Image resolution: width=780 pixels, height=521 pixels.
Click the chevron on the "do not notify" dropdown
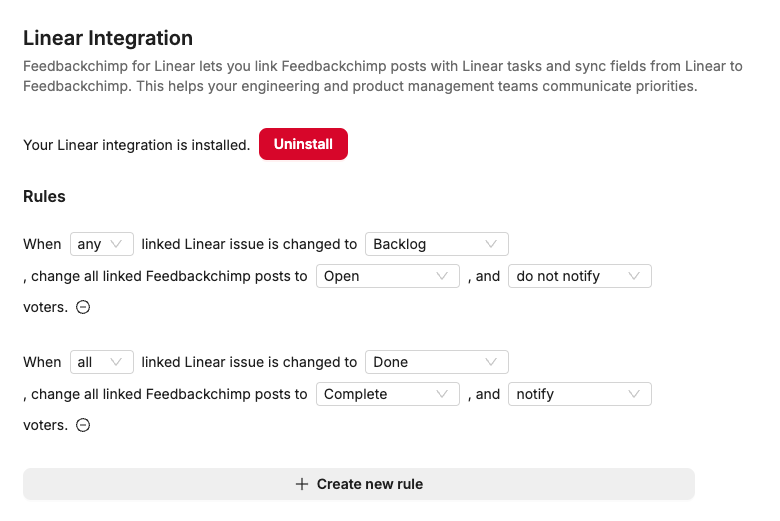pos(634,276)
